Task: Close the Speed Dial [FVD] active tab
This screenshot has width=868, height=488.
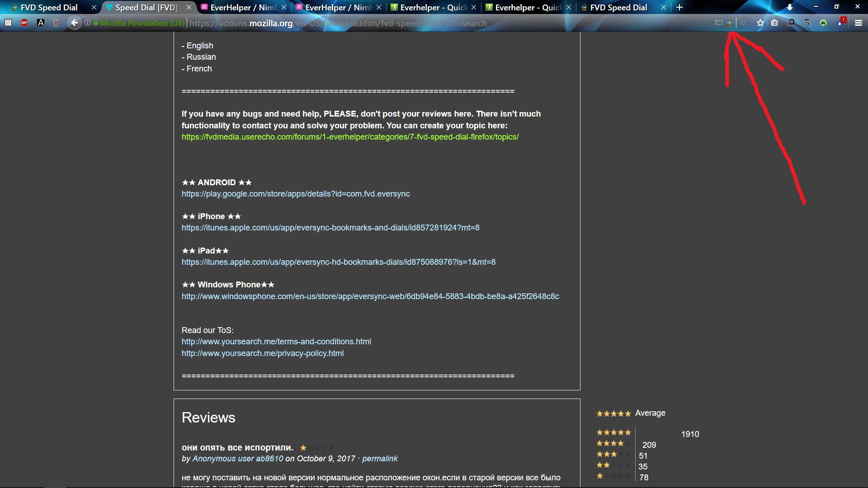Action: click(x=189, y=7)
